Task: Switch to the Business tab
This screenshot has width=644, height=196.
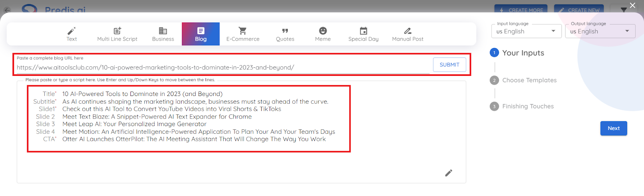Action: pyautogui.click(x=163, y=34)
